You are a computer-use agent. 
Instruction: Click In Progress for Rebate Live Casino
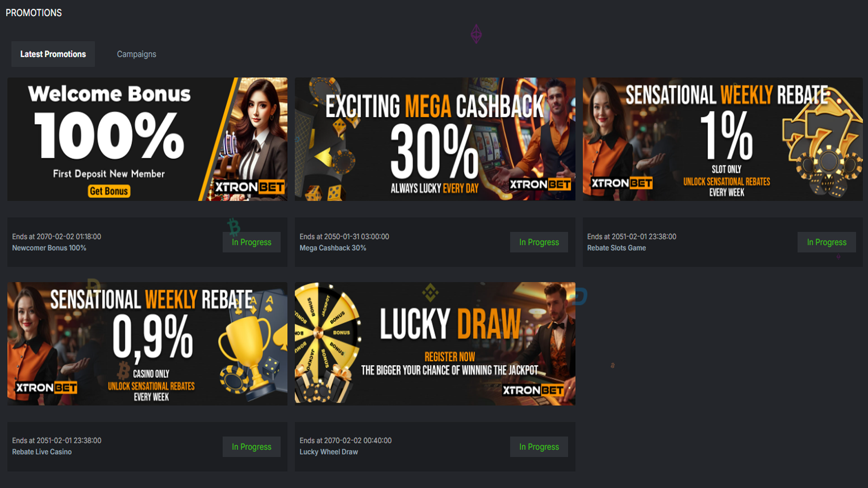click(x=251, y=447)
